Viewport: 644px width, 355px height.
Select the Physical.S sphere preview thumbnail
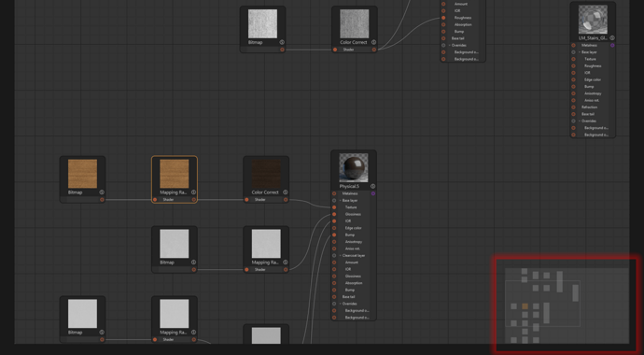pyautogui.click(x=354, y=167)
